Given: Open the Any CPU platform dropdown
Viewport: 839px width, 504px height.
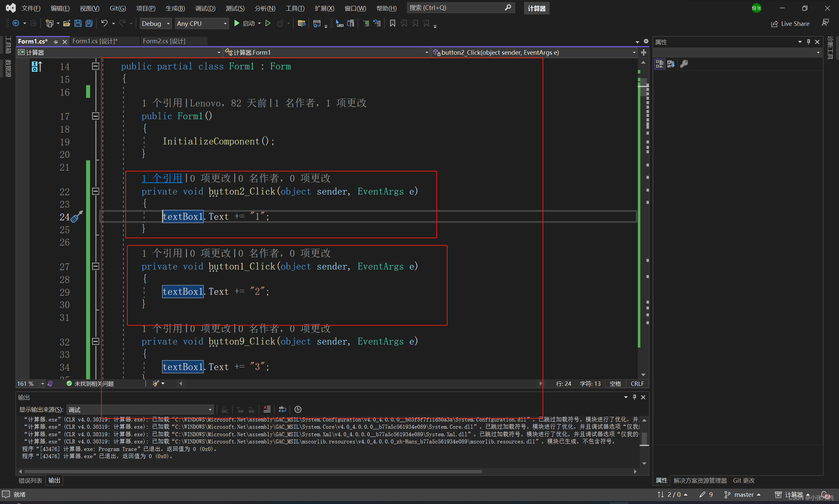Looking at the screenshot, I should pyautogui.click(x=202, y=24).
